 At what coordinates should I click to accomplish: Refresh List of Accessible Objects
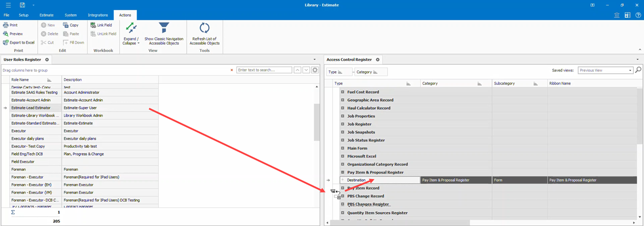204,34
